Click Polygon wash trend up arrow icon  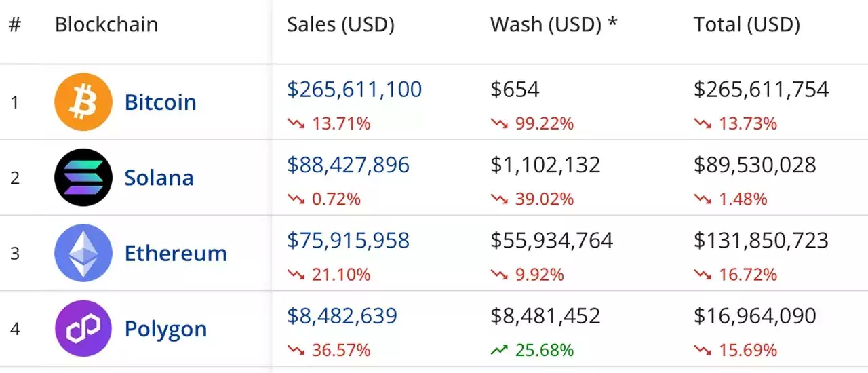[x=499, y=350]
